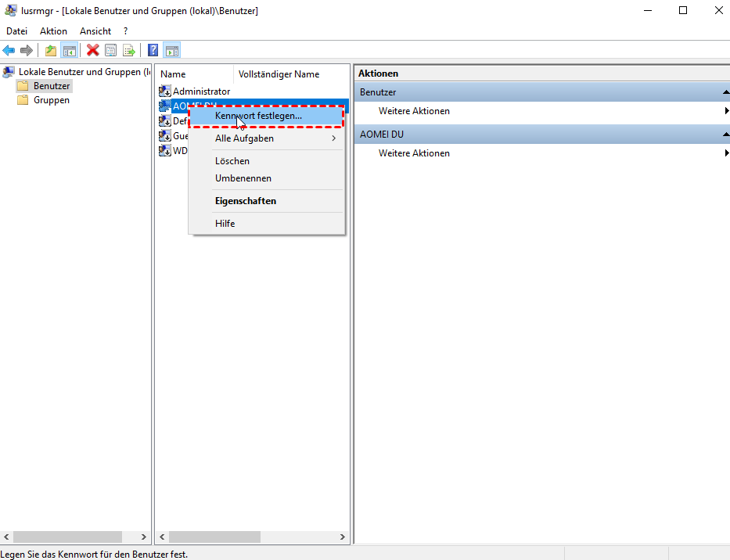This screenshot has height=560, width=730.
Task: Sort by the Name column header
Action: [194, 74]
